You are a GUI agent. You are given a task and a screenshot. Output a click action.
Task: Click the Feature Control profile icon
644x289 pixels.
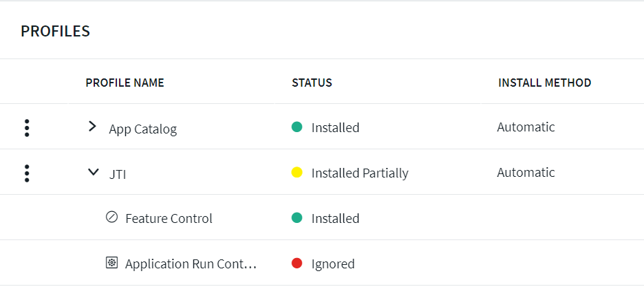tap(111, 217)
